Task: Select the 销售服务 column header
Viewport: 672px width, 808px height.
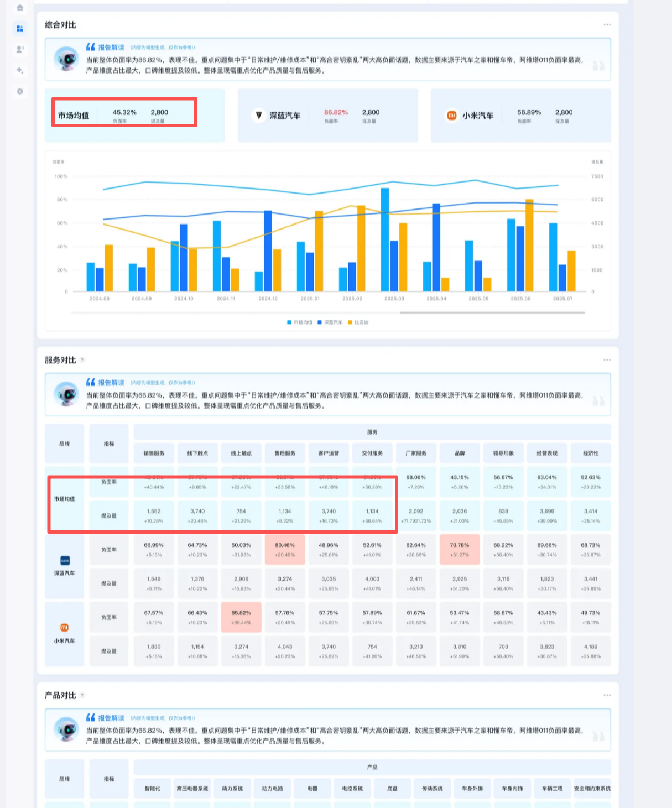Action: click(154, 453)
